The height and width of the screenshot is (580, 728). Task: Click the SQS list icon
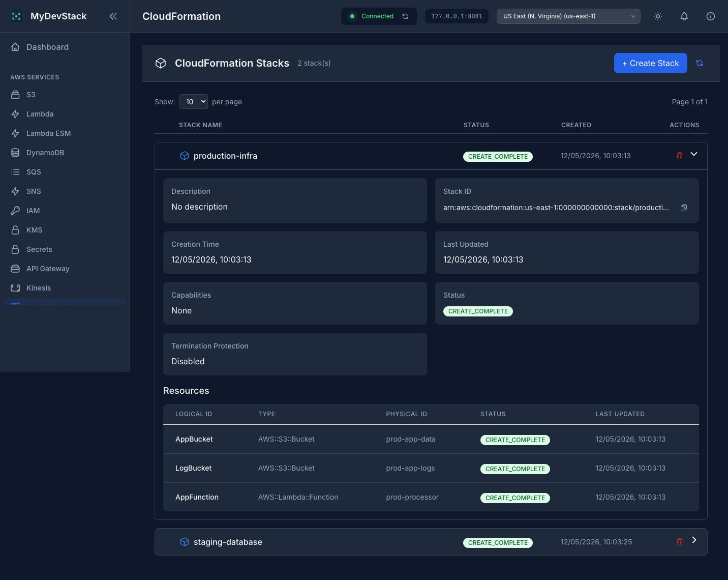point(15,172)
